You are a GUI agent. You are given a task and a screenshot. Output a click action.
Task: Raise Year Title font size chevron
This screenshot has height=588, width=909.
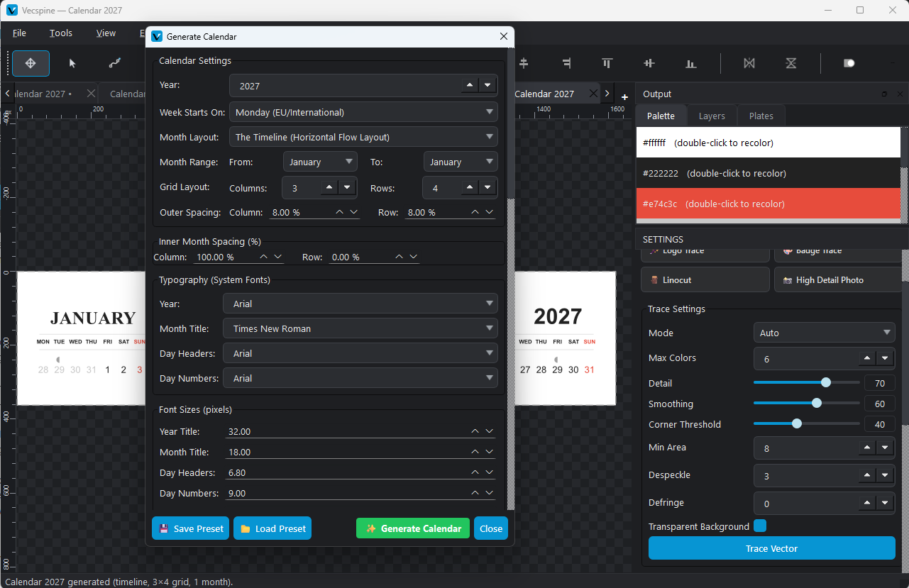[x=475, y=431]
